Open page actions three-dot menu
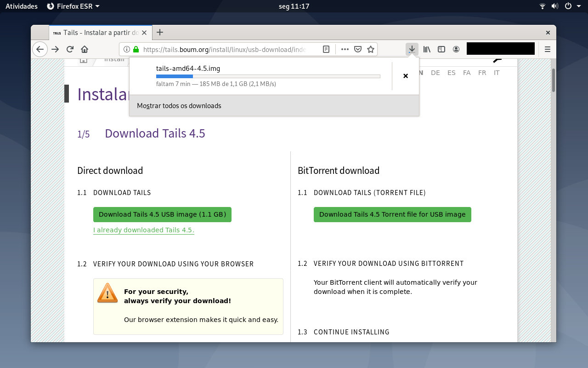This screenshot has width=588, height=368. point(345,49)
